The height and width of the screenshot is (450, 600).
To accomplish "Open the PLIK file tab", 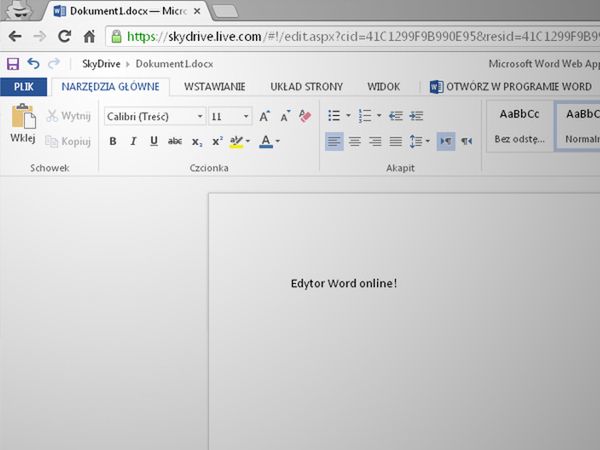I will click(x=24, y=87).
